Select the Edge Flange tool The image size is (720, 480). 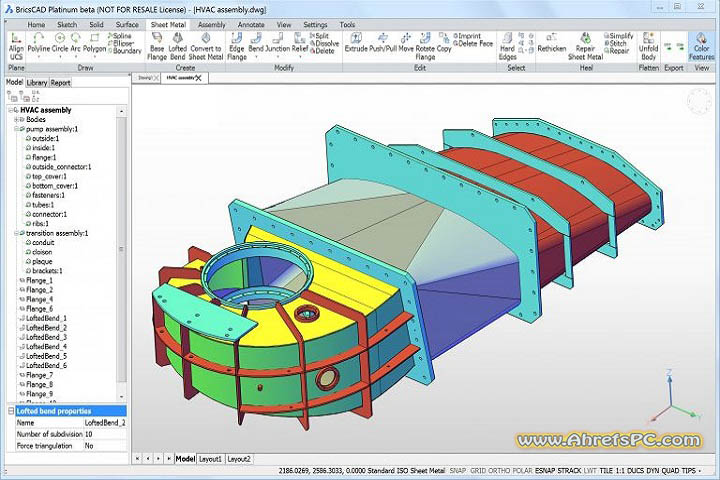[237, 46]
